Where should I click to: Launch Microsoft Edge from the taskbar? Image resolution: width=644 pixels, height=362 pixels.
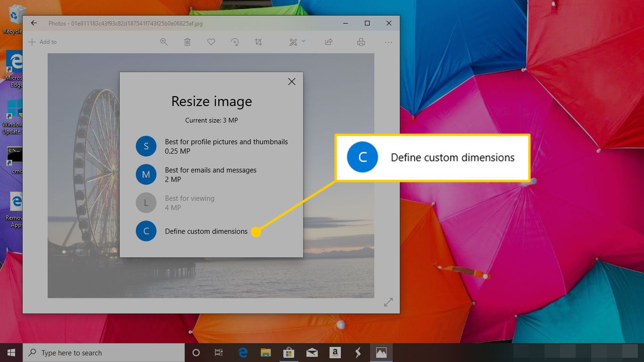click(x=243, y=353)
